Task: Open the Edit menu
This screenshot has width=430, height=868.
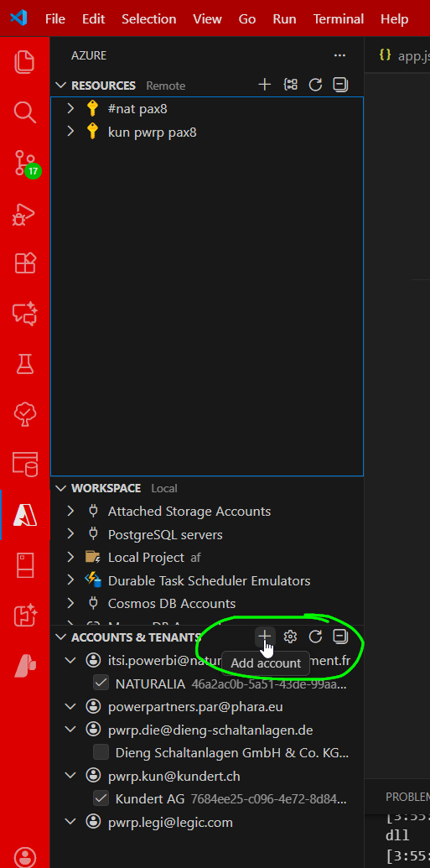Action: click(94, 18)
